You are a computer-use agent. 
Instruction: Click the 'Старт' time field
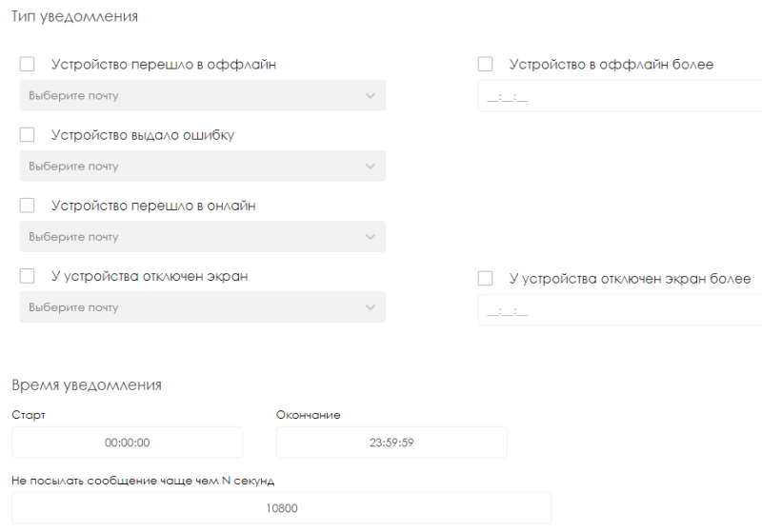point(128,443)
